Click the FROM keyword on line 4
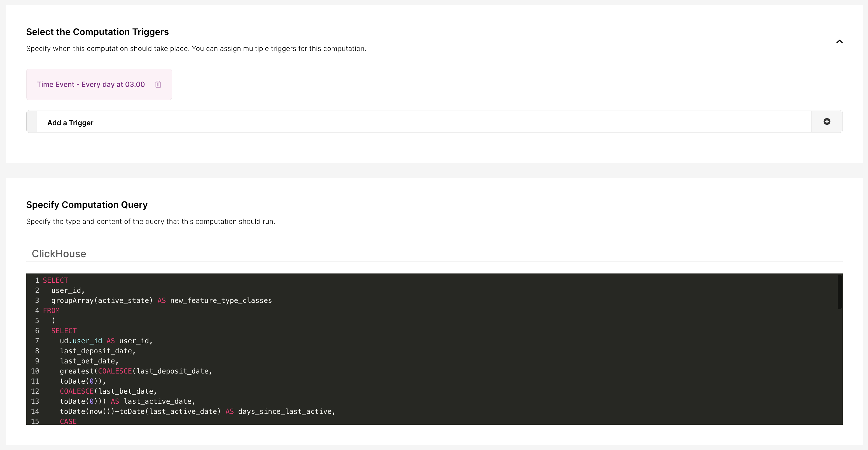 [51, 310]
